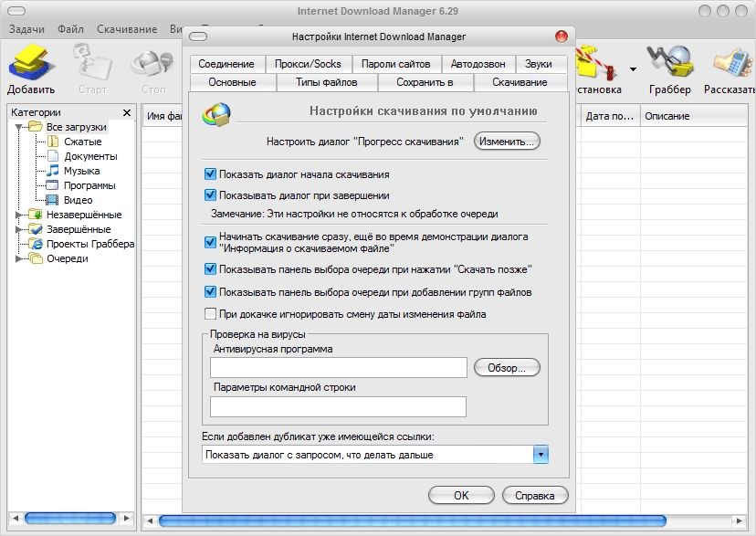Expand the Очереди tree node
This screenshot has height=536, width=756.
(19, 258)
